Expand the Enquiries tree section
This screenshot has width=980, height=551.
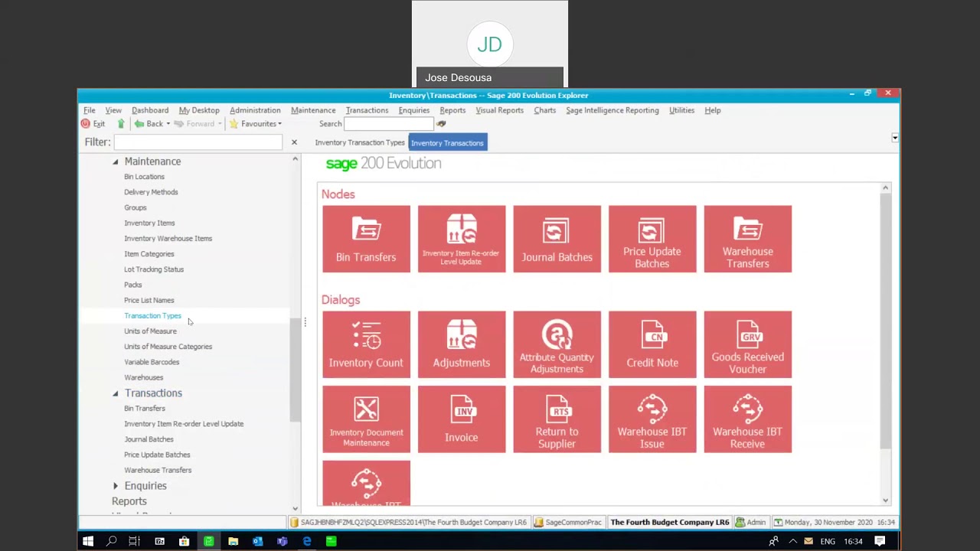(x=116, y=486)
